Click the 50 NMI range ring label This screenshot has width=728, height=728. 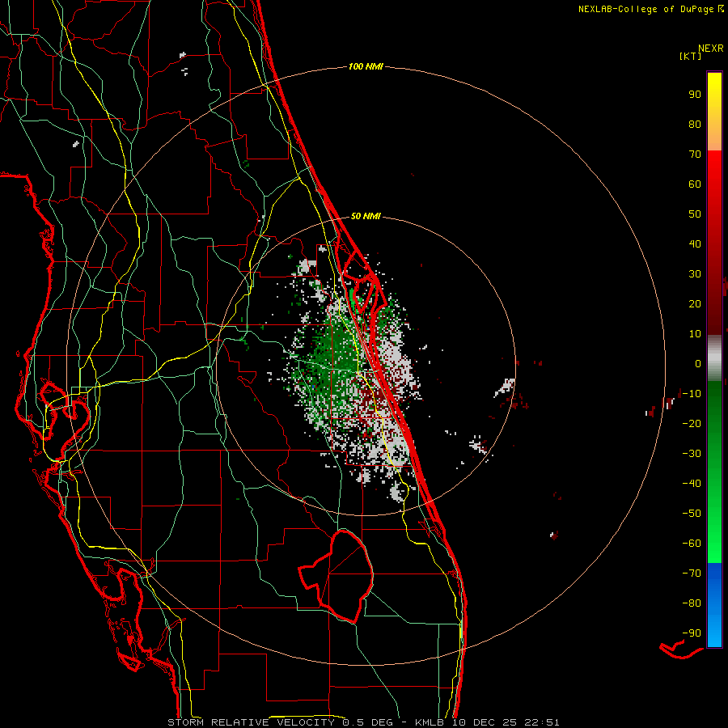[x=366, y=216]
